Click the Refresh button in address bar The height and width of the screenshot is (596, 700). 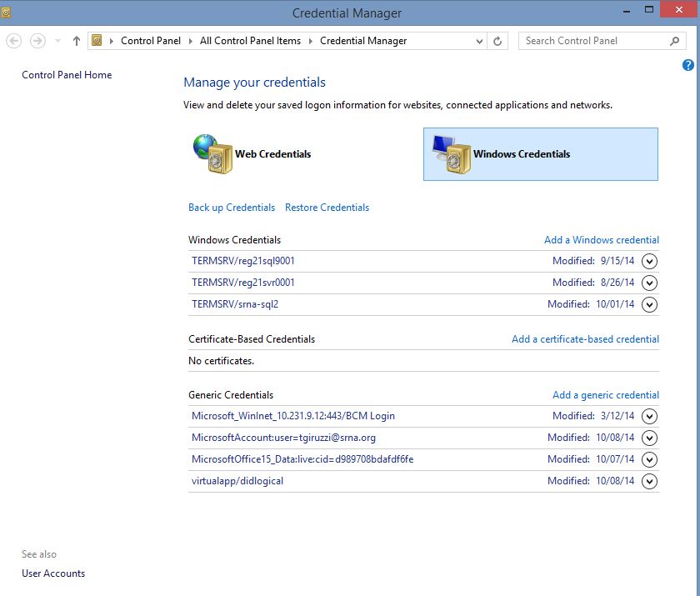pos(498,41)
